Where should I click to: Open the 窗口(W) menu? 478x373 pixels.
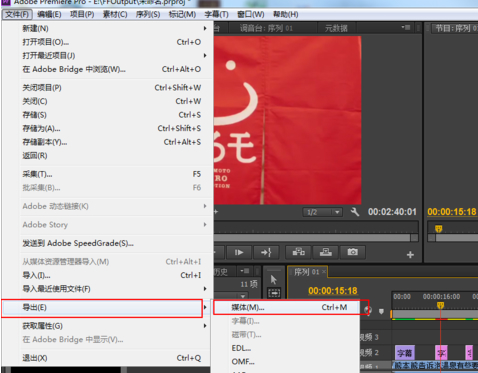pyautogui.click(x=251, y=15)
